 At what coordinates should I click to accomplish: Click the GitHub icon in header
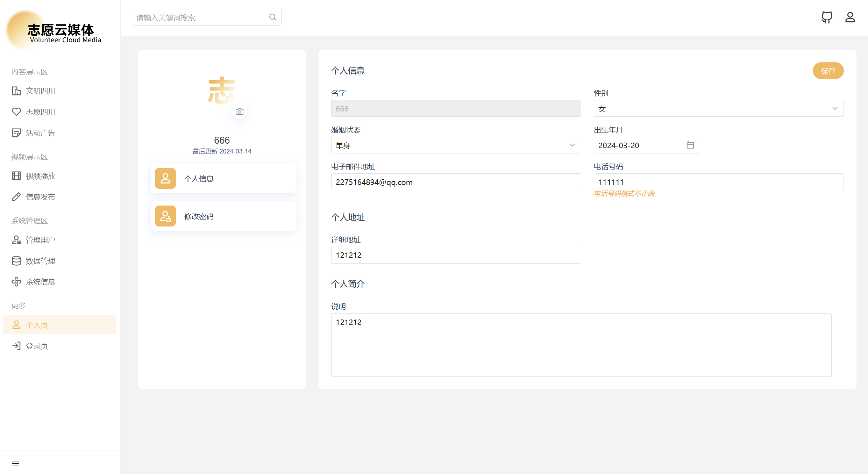(827, 17)
